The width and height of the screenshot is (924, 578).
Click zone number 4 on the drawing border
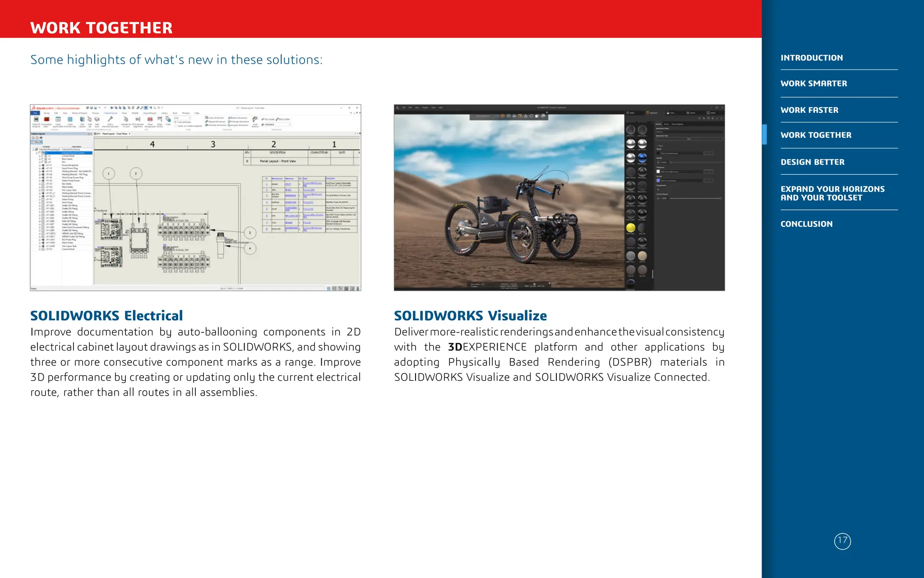[x=152, y=144]
